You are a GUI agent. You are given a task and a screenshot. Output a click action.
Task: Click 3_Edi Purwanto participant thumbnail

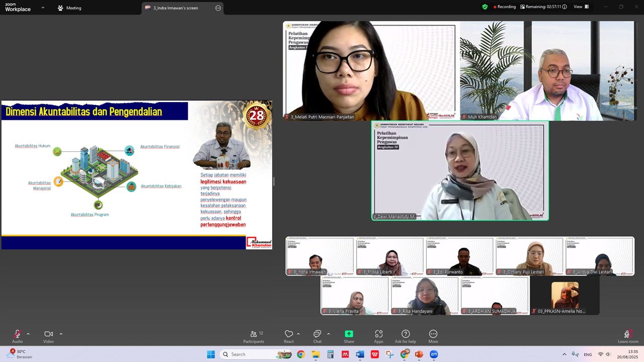pyautogui.click(x=460, y=256)
